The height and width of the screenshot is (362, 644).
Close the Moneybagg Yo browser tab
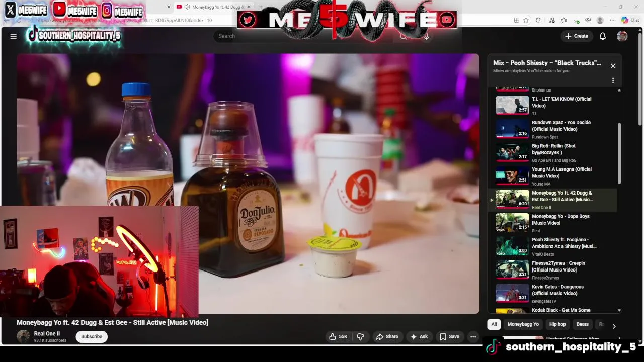click(x=249, y=7)
